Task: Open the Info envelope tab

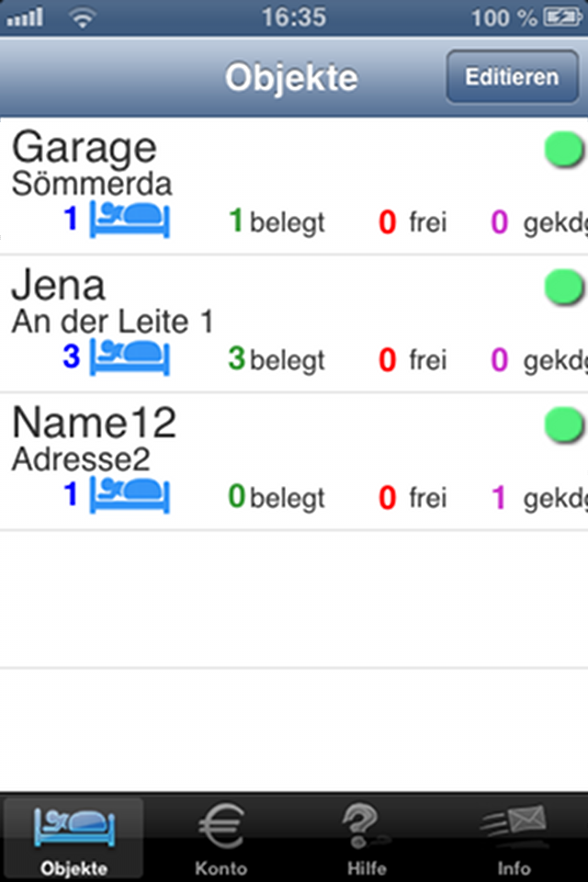Action: (514, 838)
